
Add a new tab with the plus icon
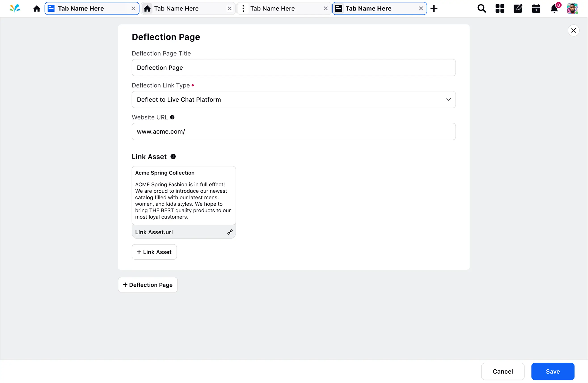pos(434,9)
